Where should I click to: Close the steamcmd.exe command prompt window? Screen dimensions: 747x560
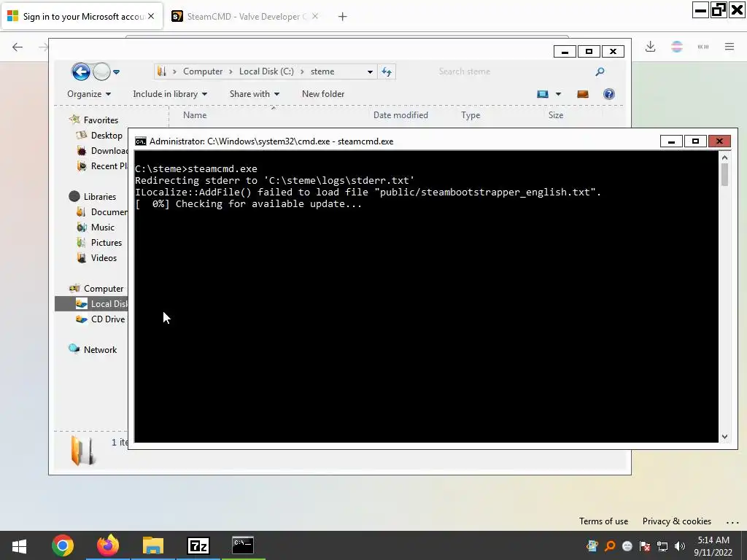point(719,141)
